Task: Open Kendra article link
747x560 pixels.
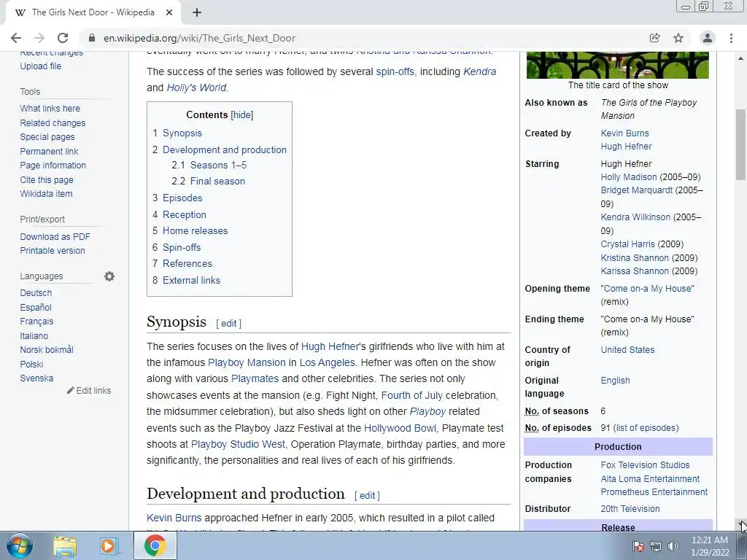Action: [x=480, y=71]
